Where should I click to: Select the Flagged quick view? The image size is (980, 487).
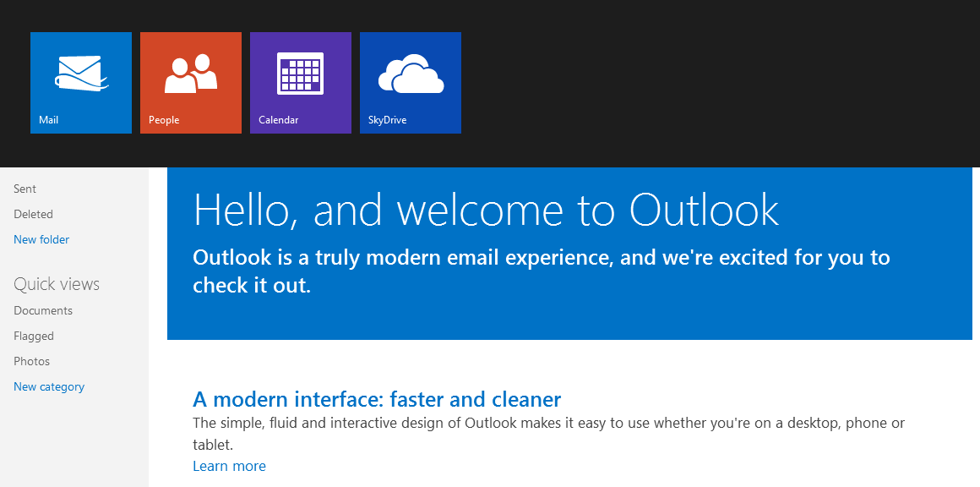(x=34, y=337)
